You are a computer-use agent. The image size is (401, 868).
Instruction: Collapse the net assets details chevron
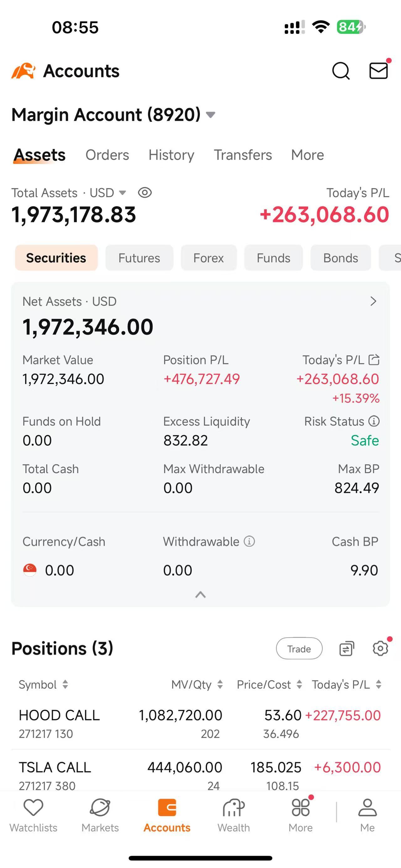[x=200, y=595]
